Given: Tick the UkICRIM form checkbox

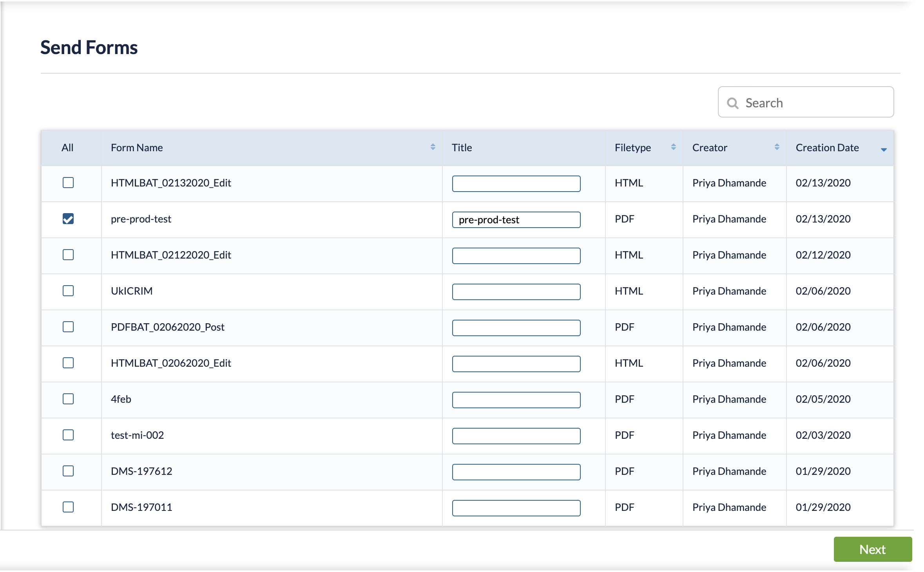Looking at the screenshot, I should click(68, 291).
